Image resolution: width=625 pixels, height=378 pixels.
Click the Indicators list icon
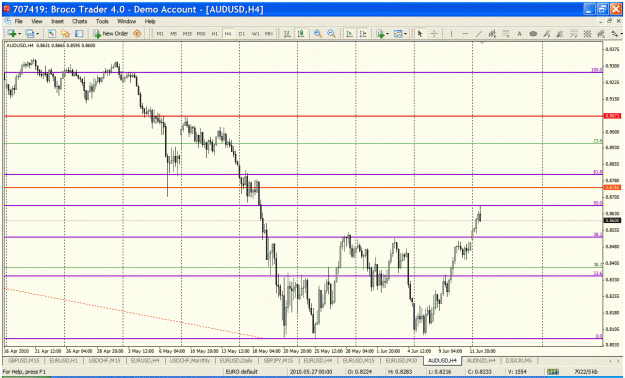380,34
